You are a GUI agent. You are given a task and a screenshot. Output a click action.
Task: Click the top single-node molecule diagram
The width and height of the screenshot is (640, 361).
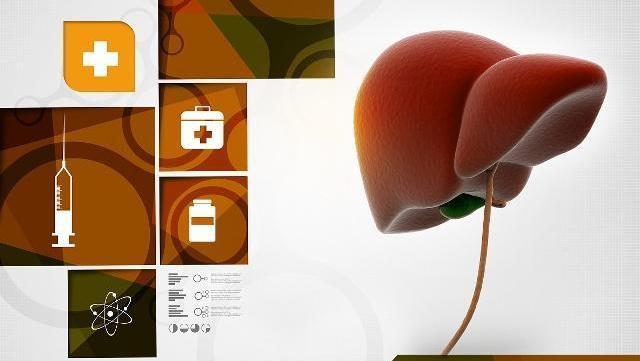click(200, 279)
